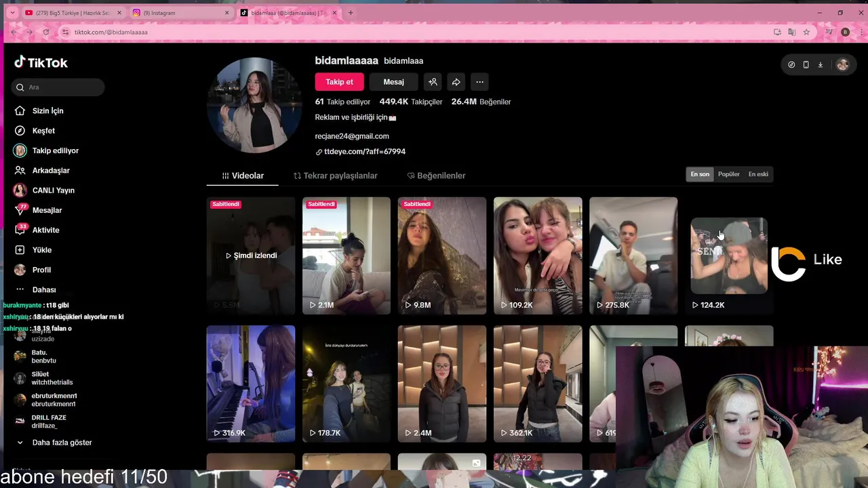Open video with 362.1K views
The height and width of the screenshot is (488, 868).
pos(538,384)
